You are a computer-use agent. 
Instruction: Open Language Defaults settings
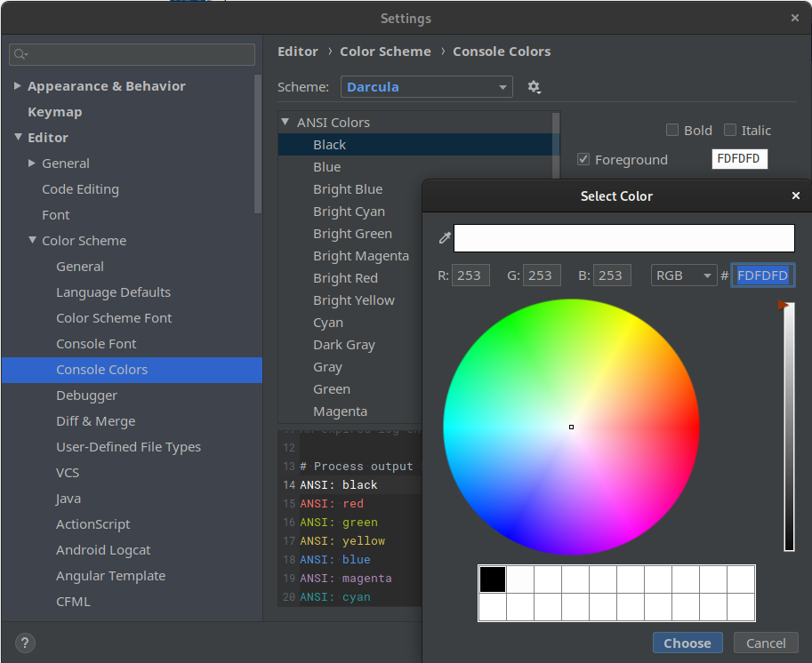tap(114, 292)
